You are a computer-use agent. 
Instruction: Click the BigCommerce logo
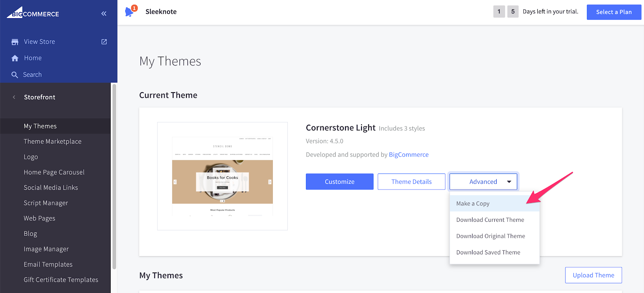[33, 13]
